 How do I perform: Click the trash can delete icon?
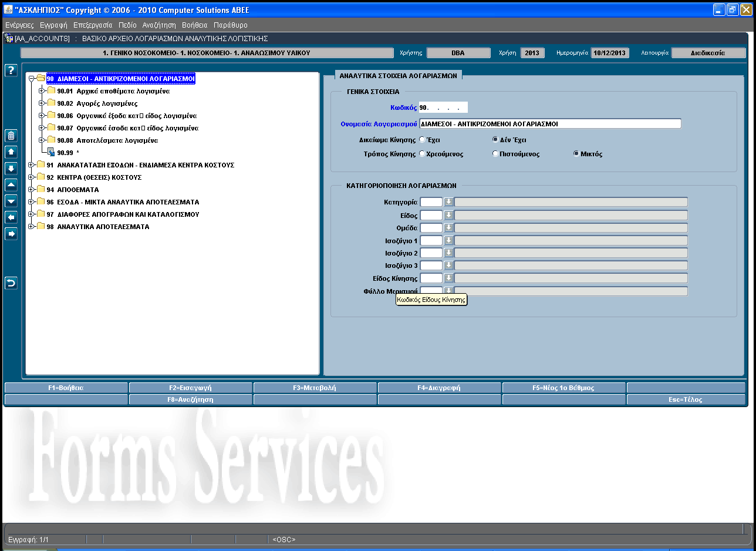point(11,136)
